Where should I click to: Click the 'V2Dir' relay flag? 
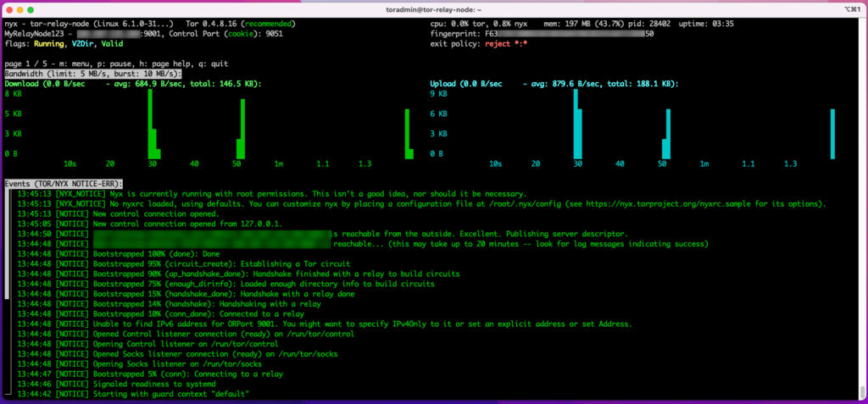[x=86, y=44]
